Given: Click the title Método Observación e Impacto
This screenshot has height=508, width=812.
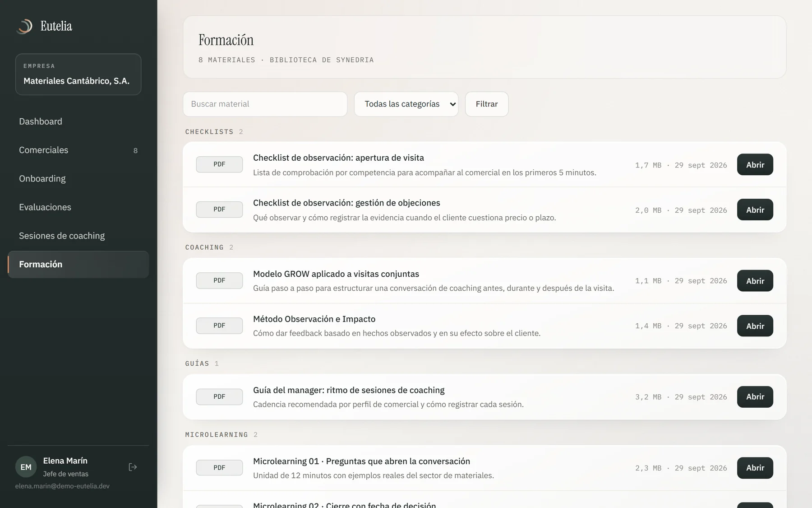Looking at the screenshot, I should coord(314,319).
